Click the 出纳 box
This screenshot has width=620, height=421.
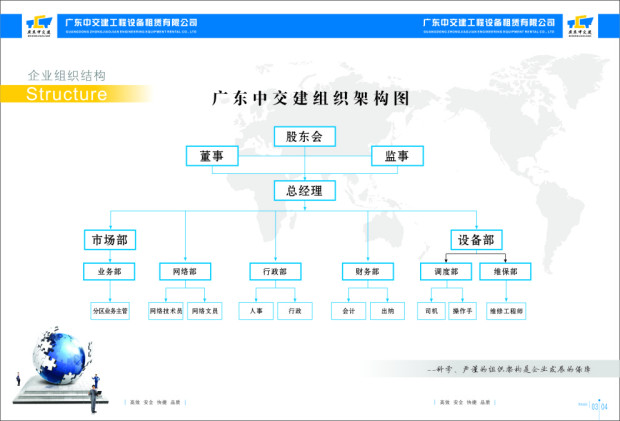(388, 311)
